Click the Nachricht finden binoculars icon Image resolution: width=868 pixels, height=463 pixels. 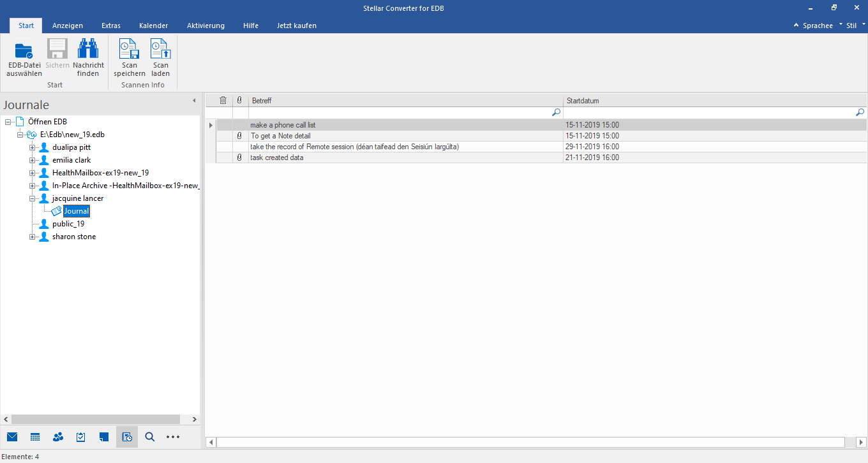click(x=88, y=50)
